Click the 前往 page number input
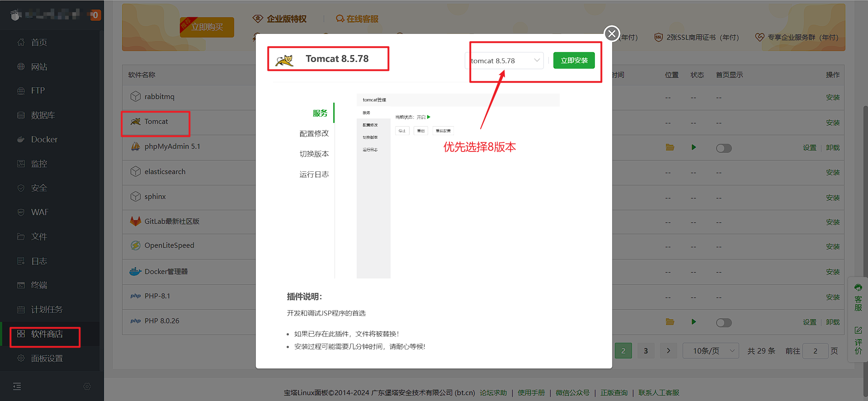Viewport: 868px width, 401px height. 815,350
